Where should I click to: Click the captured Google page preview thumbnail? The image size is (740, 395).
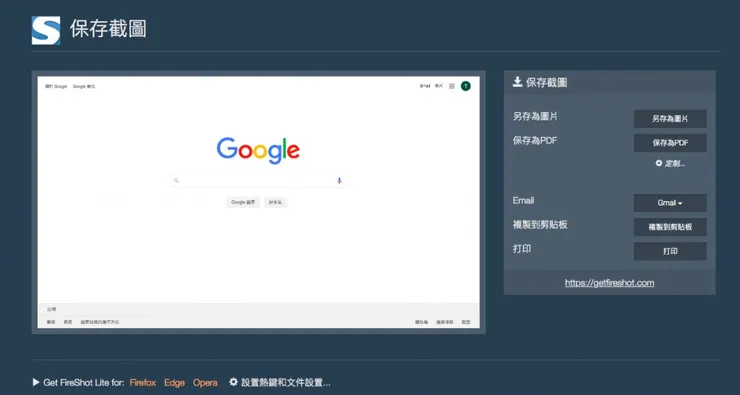pyautogui.click(x=259, y=202)
